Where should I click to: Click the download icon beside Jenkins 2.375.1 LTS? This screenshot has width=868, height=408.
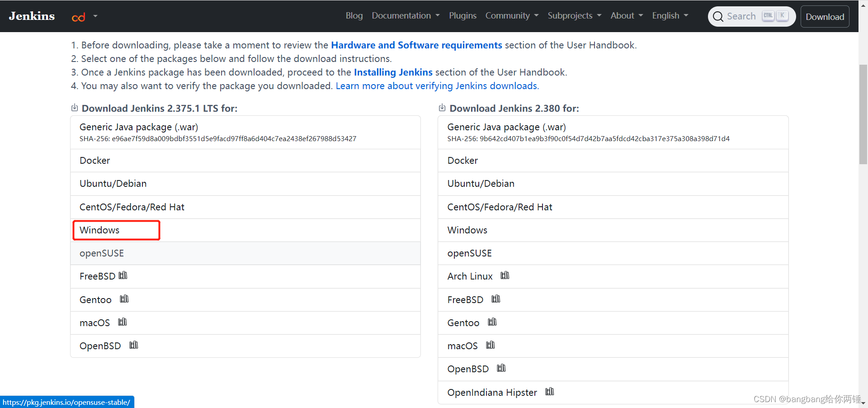(x=74, y=108)
